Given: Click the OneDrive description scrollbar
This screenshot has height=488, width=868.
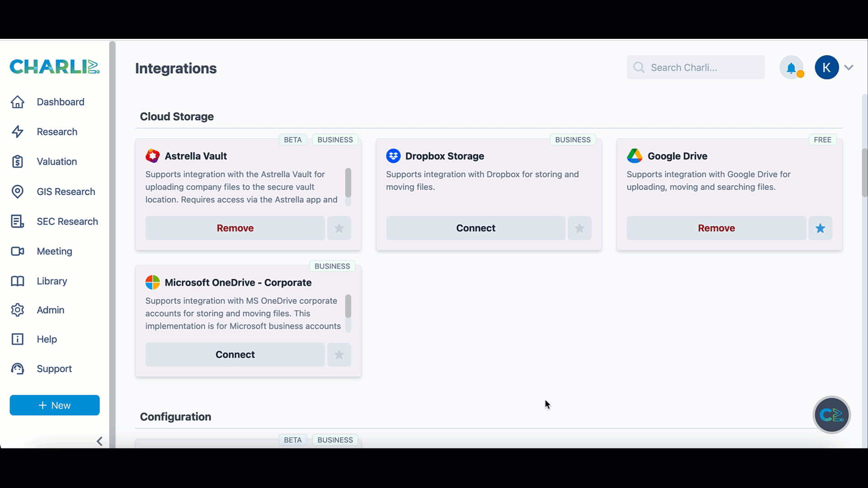Looking at the screenshot, I should (x=348, y=306).
